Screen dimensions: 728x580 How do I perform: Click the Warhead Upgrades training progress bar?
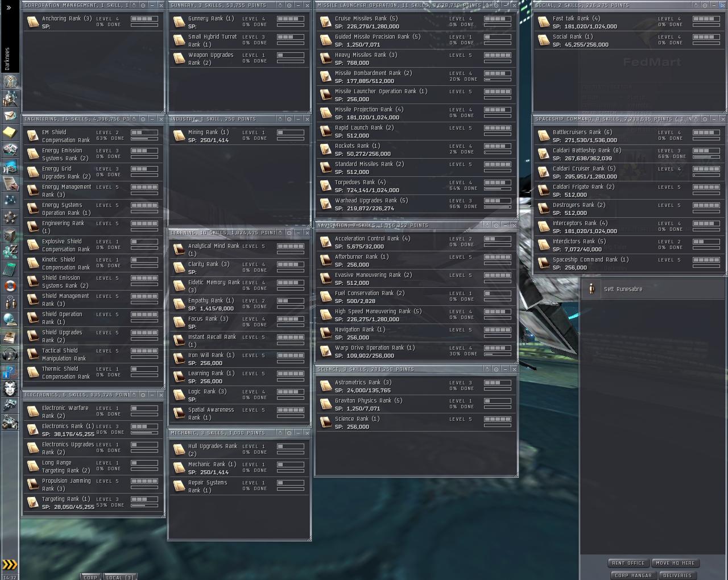tap(498, 207)
